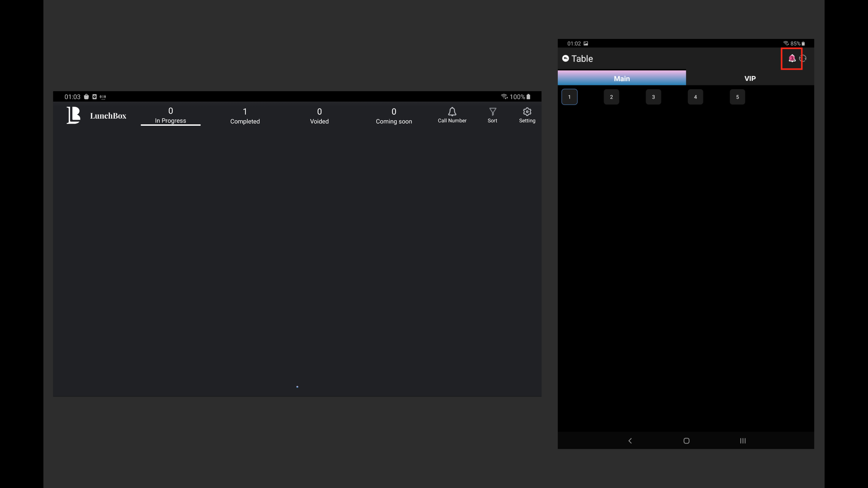Open the Coming soon tab
The width and height of the screenshot is (868, 488).
tap(394, 116)
